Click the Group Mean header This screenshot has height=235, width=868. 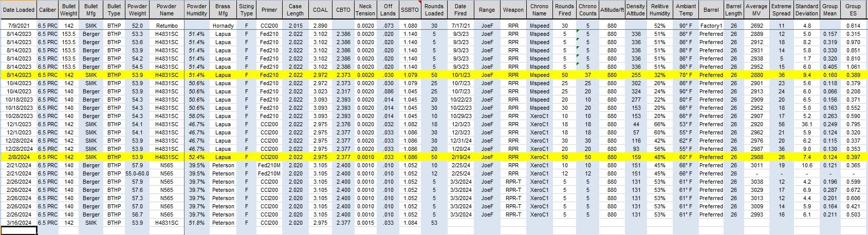point(830,10)
